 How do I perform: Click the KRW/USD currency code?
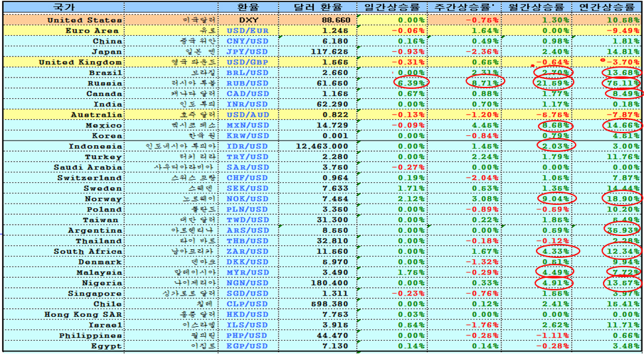click(x=248, y=136)
